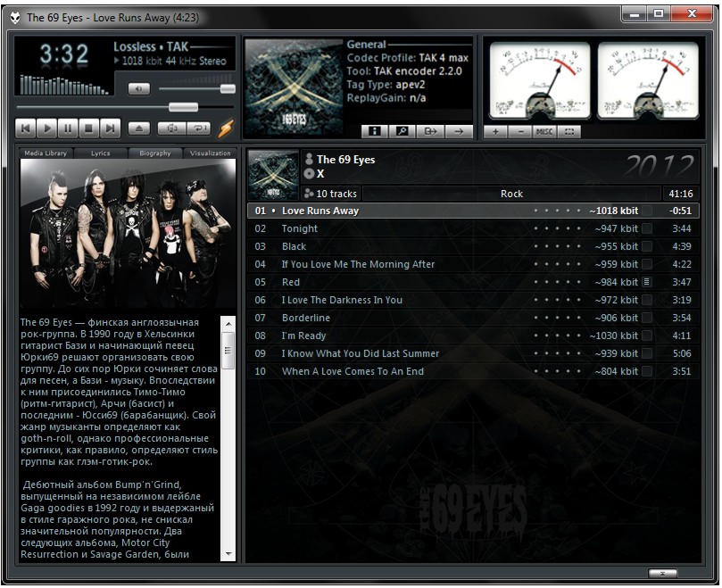
Task: Click the large album cover in the info panel
Action: point(294,87)
